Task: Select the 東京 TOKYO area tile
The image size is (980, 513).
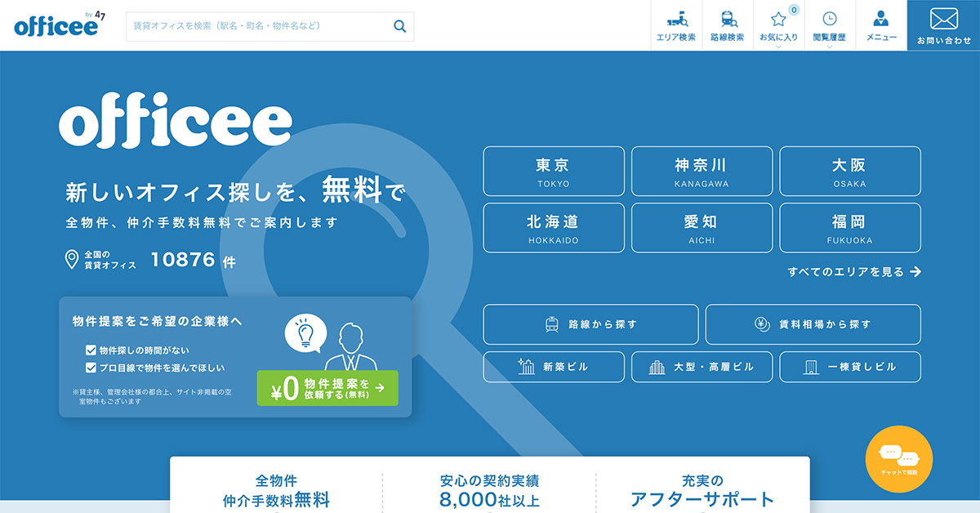Action: click(554, 172)
